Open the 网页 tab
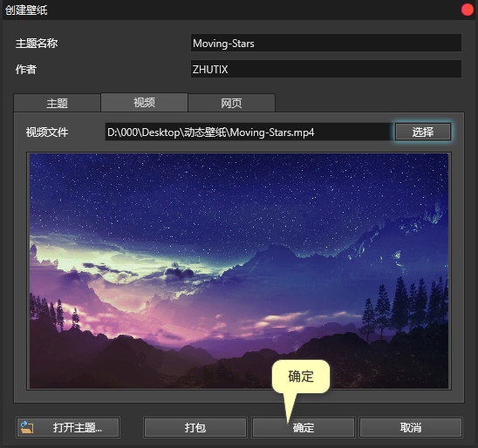478x448 pixels. [231, 103]
